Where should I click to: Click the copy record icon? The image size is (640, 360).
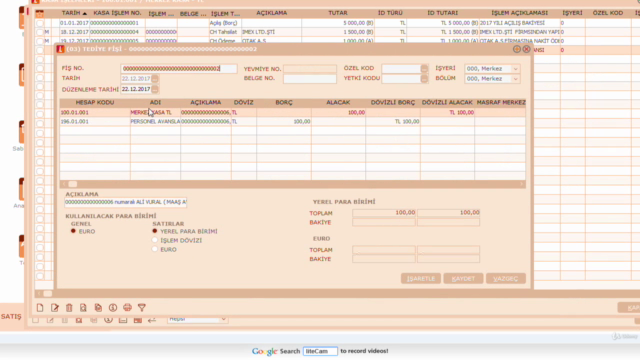[98, 307]
